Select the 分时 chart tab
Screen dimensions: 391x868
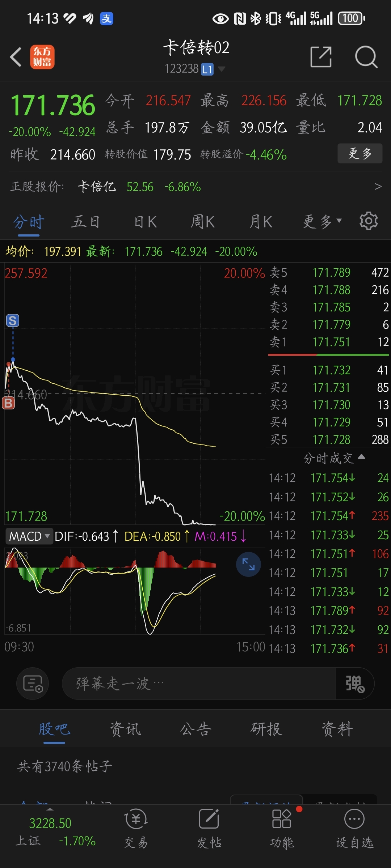(x=29, y=222)
